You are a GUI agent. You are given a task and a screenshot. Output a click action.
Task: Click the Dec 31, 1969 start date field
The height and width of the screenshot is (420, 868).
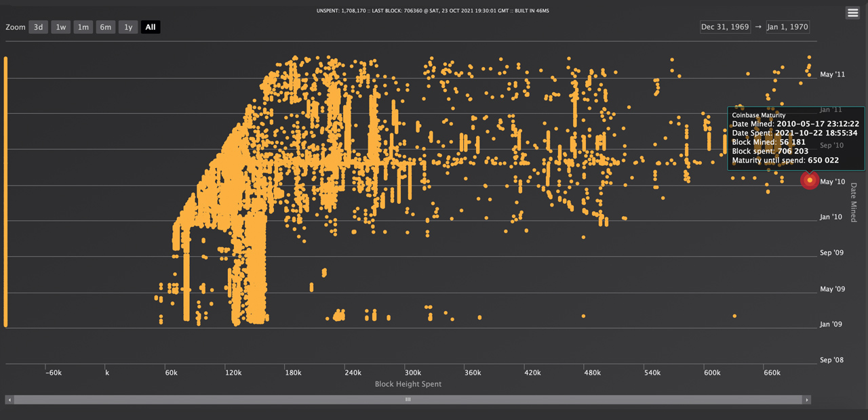[x=725, y=27]
